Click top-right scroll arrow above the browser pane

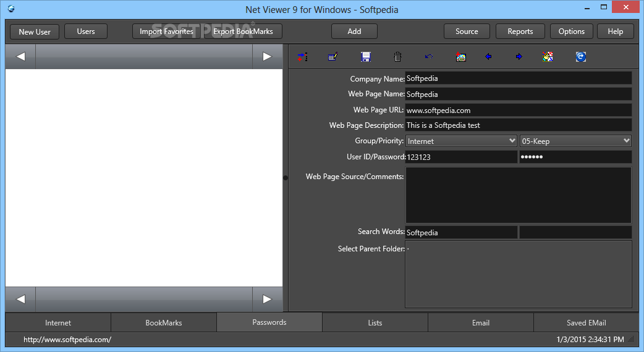coord(268,57)
